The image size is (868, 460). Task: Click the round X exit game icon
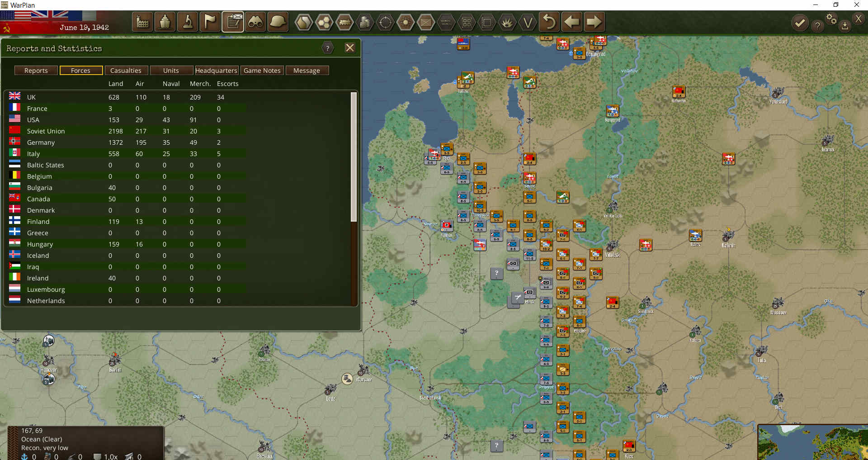pos(859,19)
